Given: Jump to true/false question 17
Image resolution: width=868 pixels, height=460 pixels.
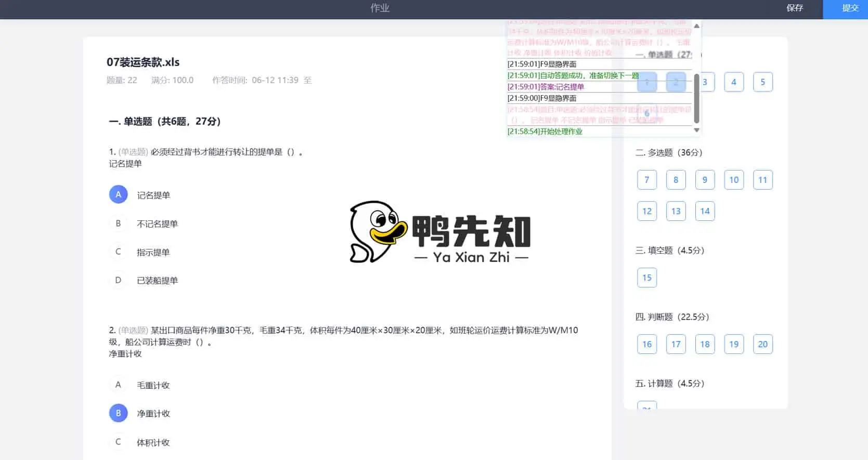Looking at the screenshot, I should tap(676, 344).
